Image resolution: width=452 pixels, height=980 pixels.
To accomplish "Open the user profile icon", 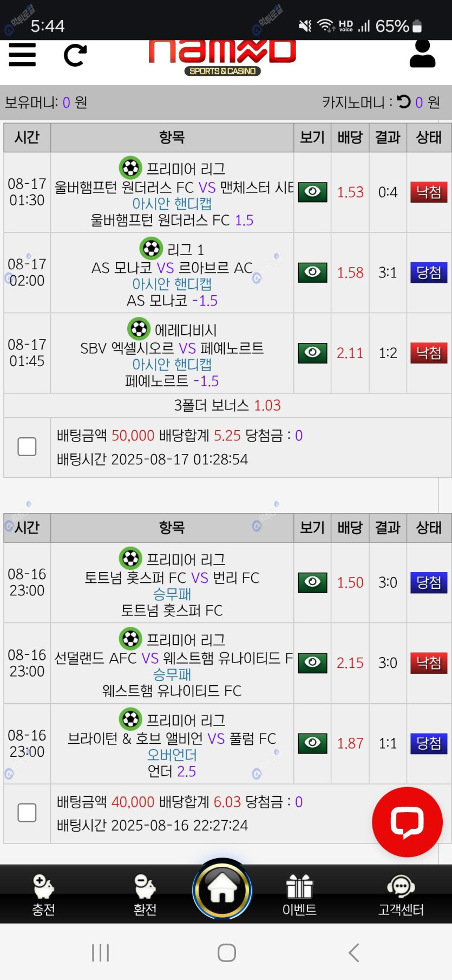I will pyautogui.click(x=422, y=54).
